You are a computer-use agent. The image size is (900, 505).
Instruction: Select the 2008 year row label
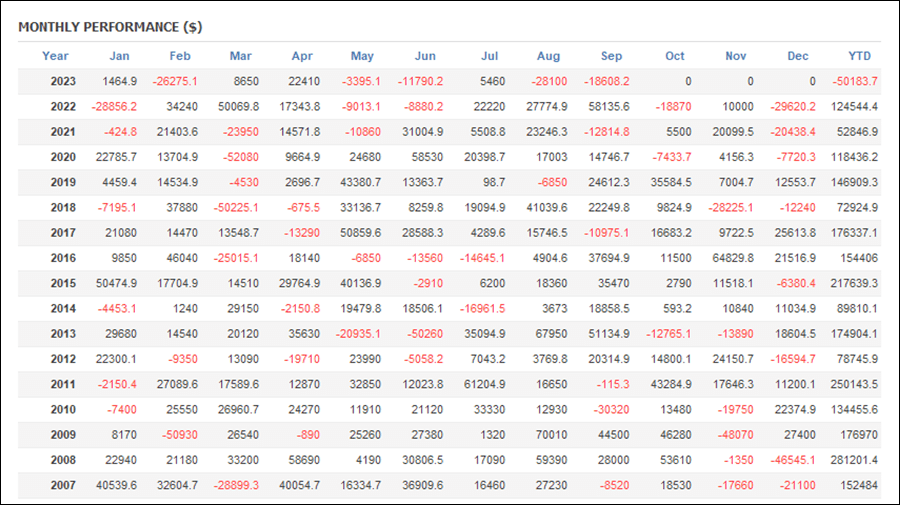63,460
